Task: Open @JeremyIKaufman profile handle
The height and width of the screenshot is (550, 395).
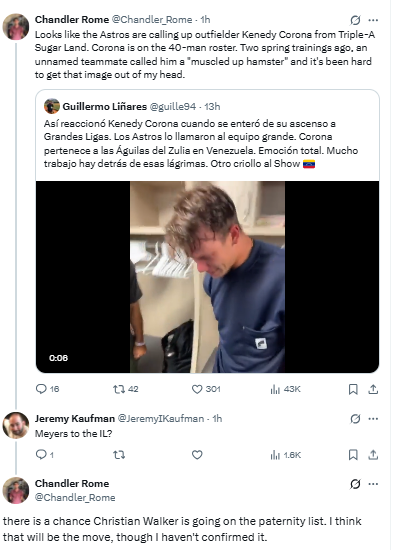Action: pos(161,418)
